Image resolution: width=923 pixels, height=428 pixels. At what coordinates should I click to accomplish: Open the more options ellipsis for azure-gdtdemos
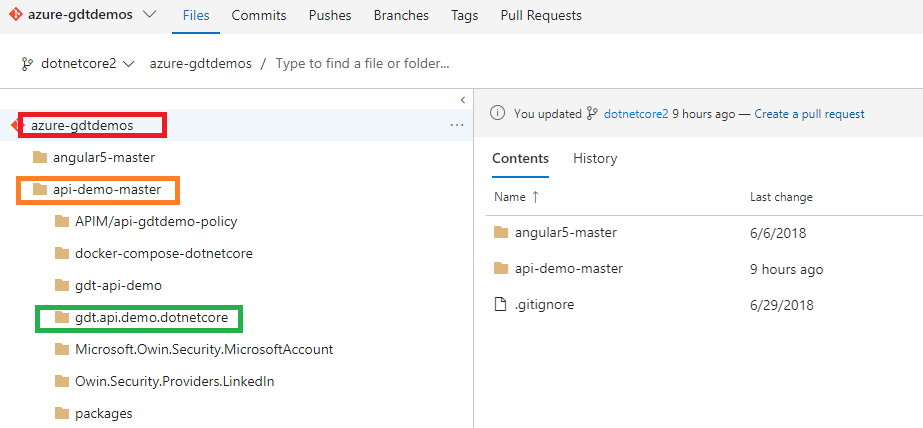457,125
